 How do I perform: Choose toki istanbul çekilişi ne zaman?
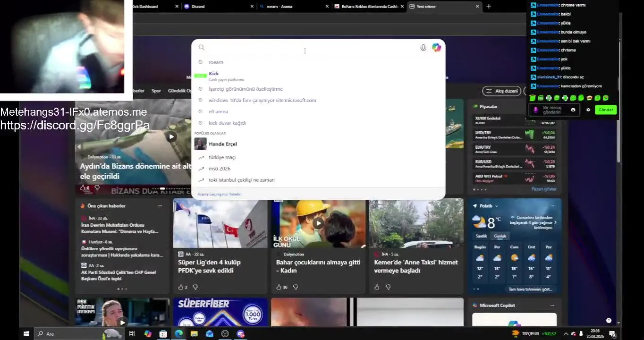(318, 180)
